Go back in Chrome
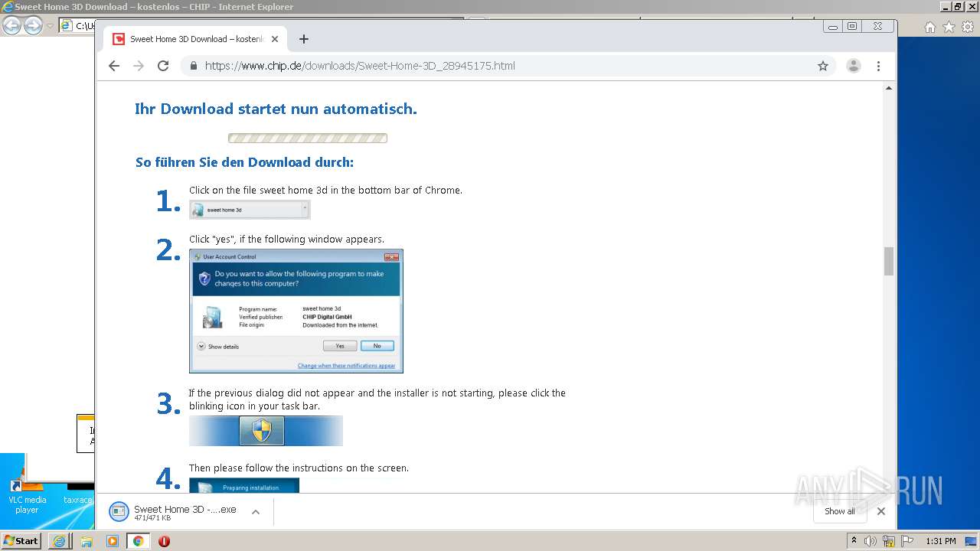Viewport: 980px width, 551px height. pos(114,66)
